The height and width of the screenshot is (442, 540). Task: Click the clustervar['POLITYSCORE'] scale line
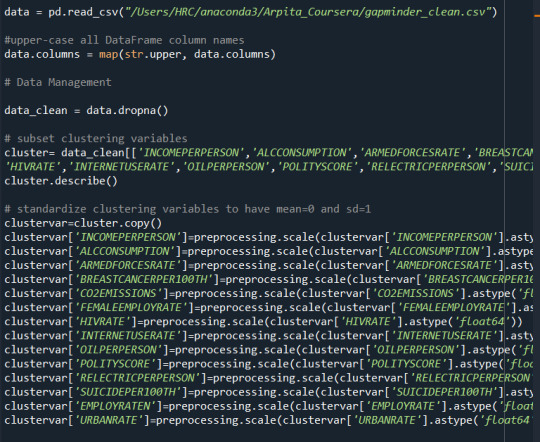(x=269, y=364)
